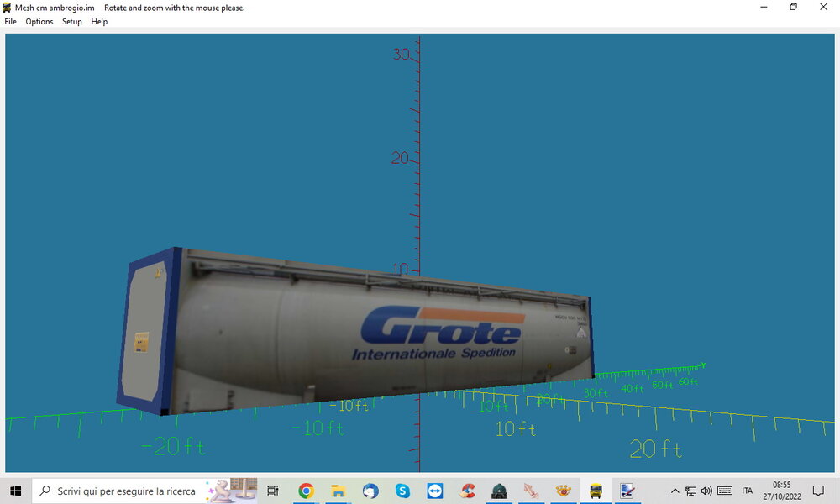Viewport: 840px width, 504px height.
Task: Open the monitor-with-pen app in taskbar
Action: pos(627,491)
